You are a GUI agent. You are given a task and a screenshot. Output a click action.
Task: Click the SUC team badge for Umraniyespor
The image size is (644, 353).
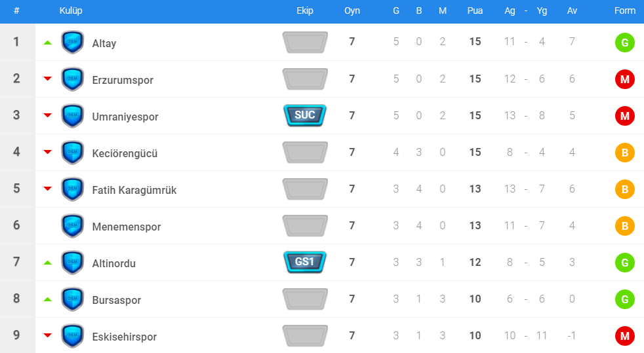pyautogui.click(x=305, y=115)
